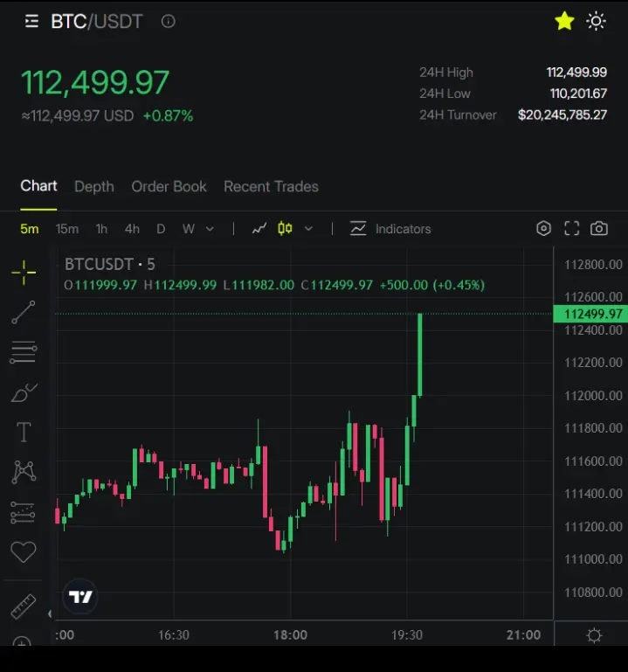Click the 19:30 time axis label
Image resolution: width=628 pixels, height=672 pixels.
(407, 634)
